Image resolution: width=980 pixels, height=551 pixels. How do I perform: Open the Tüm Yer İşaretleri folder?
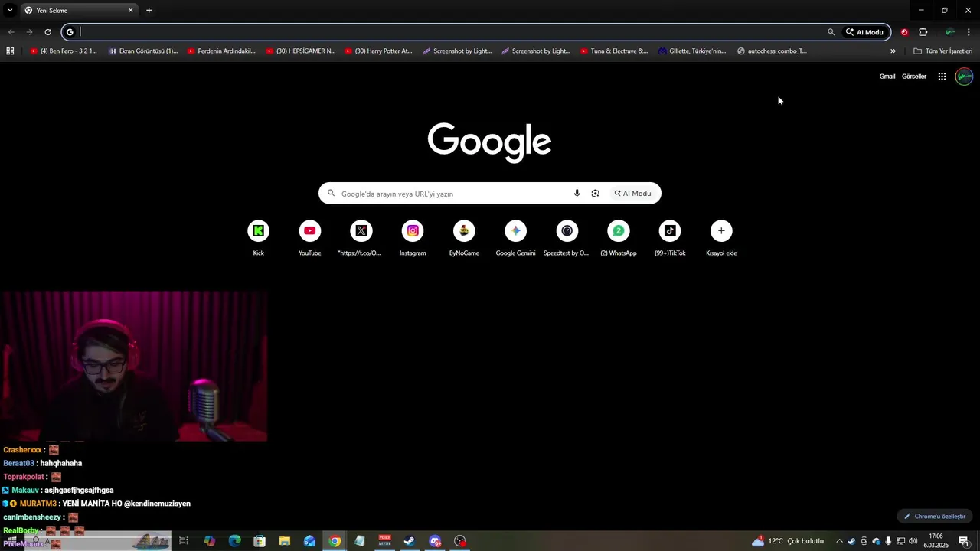point(943,51)
